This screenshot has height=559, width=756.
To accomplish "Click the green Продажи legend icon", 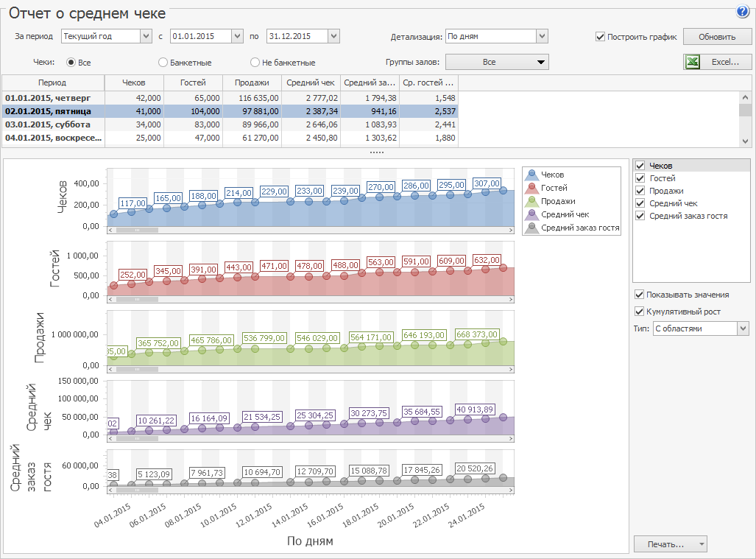I will pyautogui.click(x=531, y=202).
